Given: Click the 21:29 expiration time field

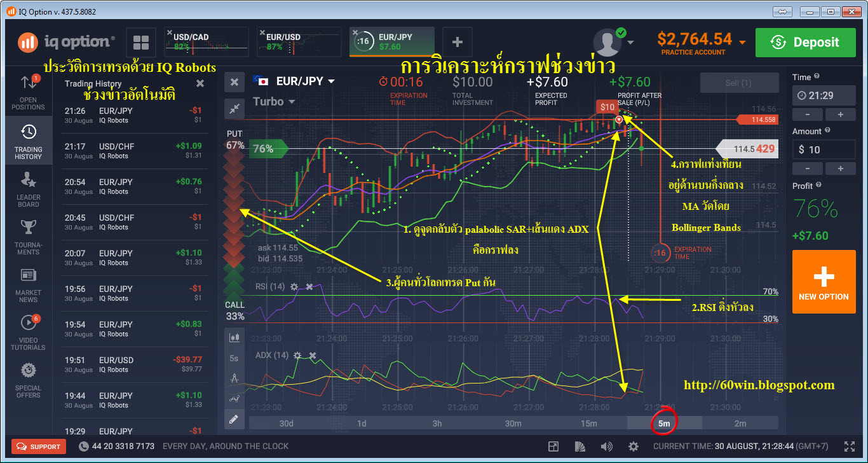Looking at the screenshot, I should [x=824, y=95].
